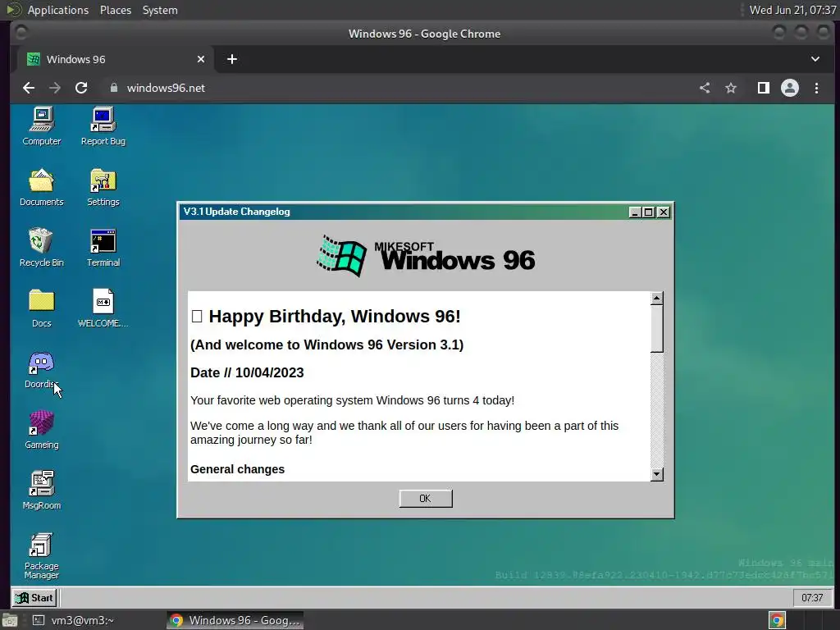Click the changelog vertical scrollbar thumb
The image size is (840, 630).
pyautogui.click(x=657, y=329)
